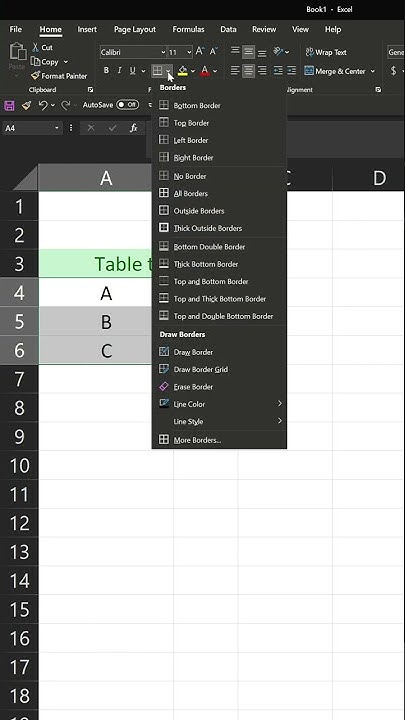Screen dimensions: 405x720
Task: Select Thick Outside Borders option
Action: (219, 228)
